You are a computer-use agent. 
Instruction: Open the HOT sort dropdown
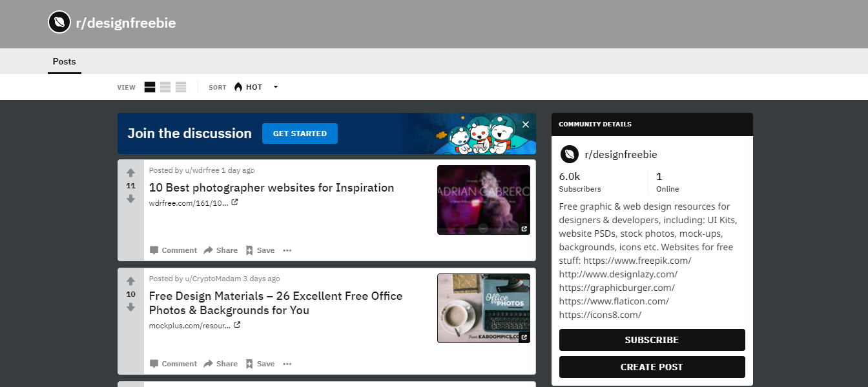coord(276,86)
